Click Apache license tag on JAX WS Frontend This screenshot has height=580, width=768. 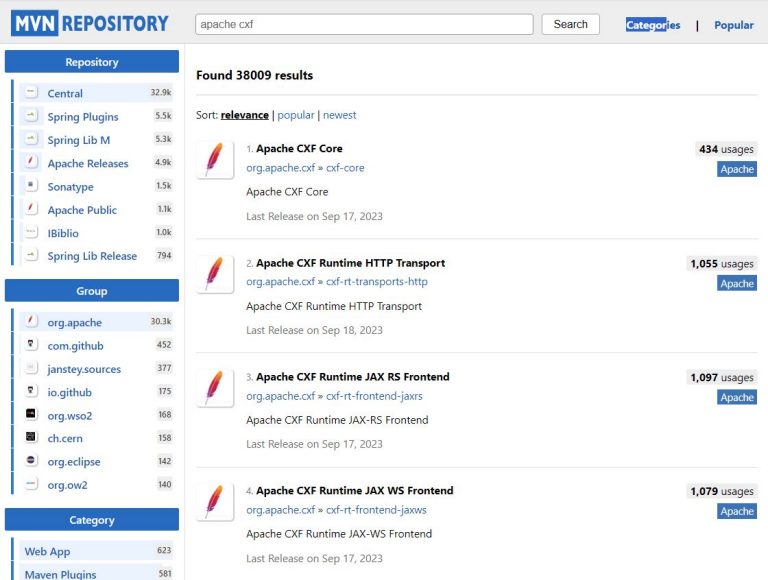(737, 511)
